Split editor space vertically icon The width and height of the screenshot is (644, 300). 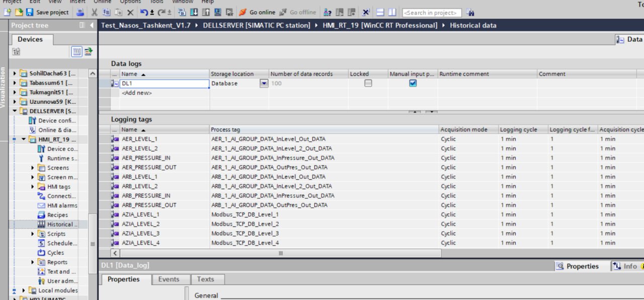(392, 12)
